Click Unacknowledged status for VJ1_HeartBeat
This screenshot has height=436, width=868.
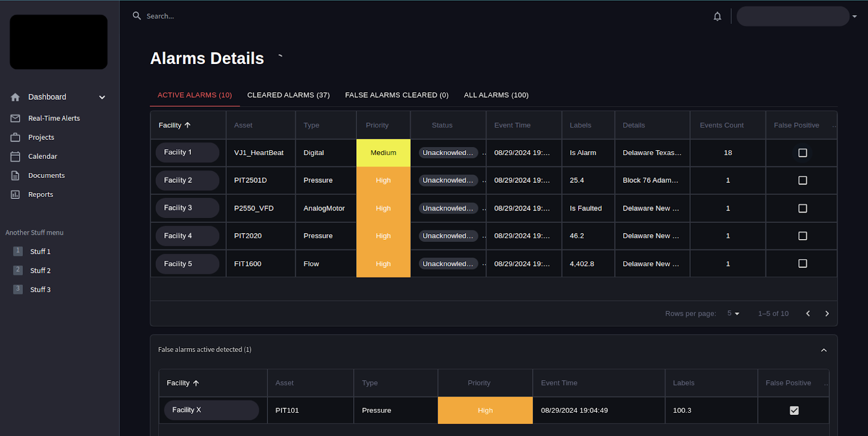click(x=448, y=153)
